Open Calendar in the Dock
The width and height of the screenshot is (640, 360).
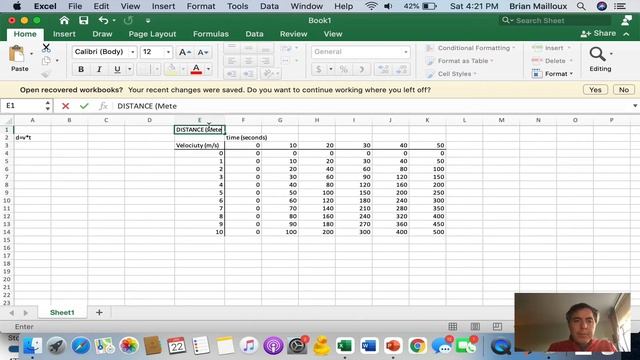coord(177,346)
